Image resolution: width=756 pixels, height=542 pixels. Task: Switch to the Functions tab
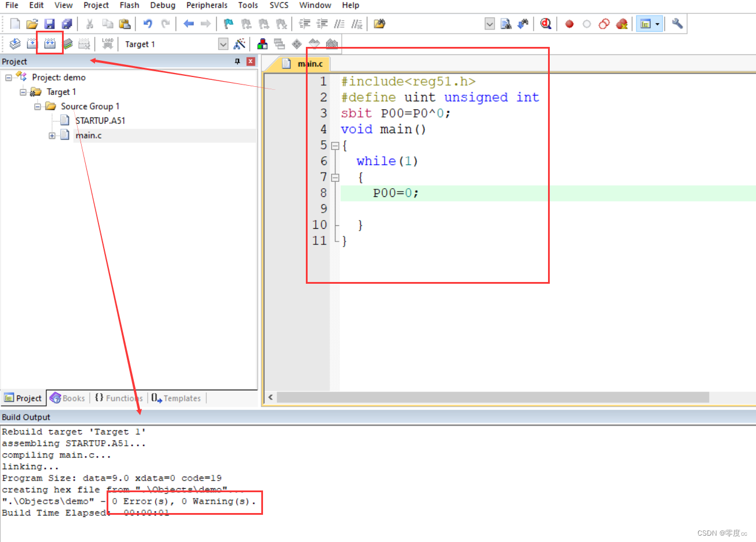coord(119,398)
